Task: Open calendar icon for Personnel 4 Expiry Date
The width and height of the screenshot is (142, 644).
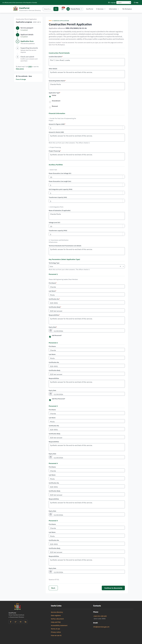Action: pyautogui.click(x=51, y=514)
